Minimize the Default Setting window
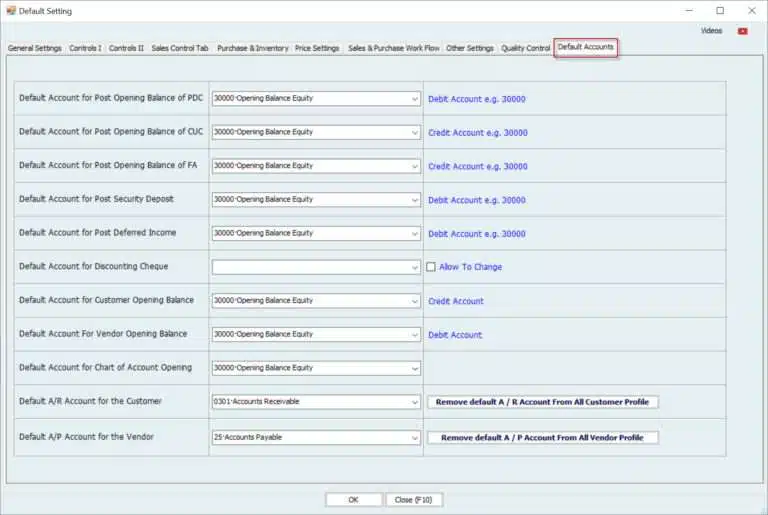 click(689, 10)
